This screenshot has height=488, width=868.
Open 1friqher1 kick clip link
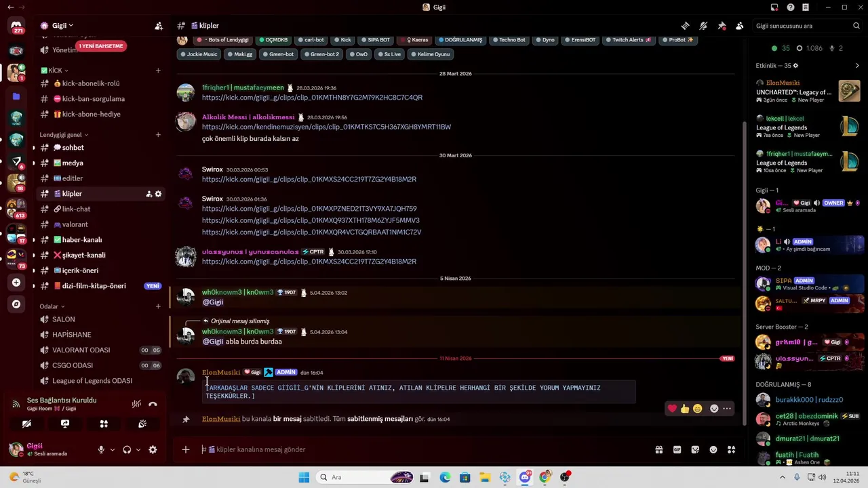pos(312,98)
